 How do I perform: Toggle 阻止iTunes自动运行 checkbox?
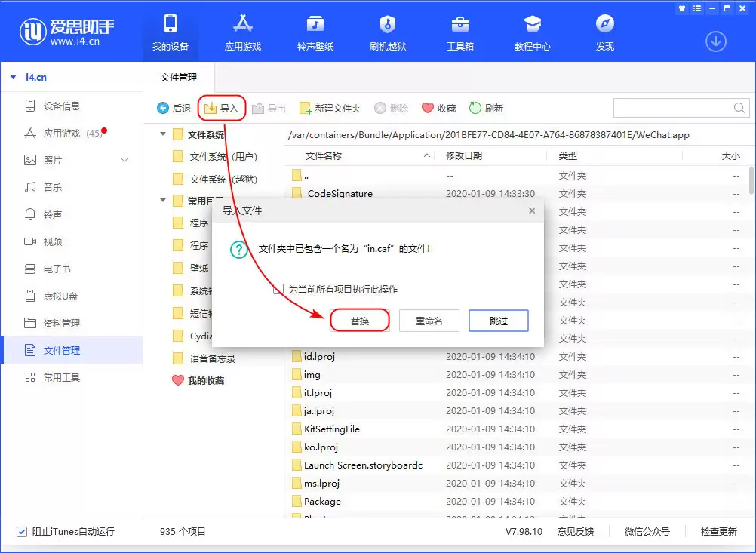click(x=22, y=531)
